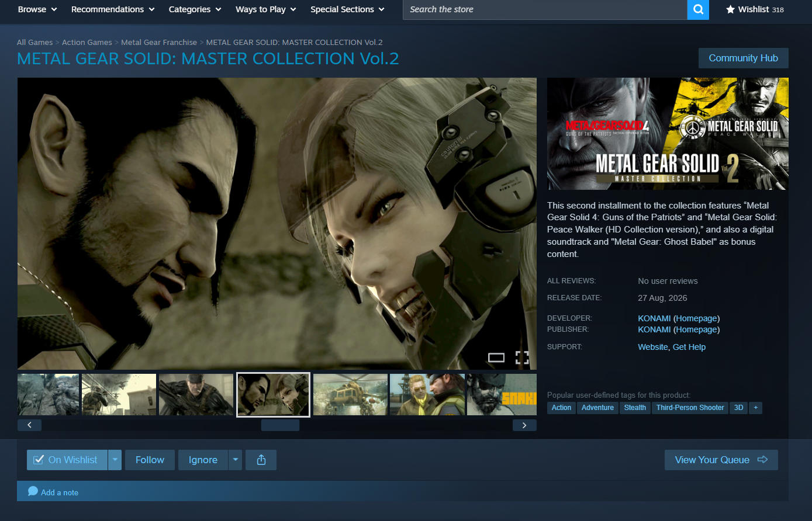Click the Metal Gear Franchise breadcrumb
Viewport: 812px width, 521px height.
click(x=159, y=42)
